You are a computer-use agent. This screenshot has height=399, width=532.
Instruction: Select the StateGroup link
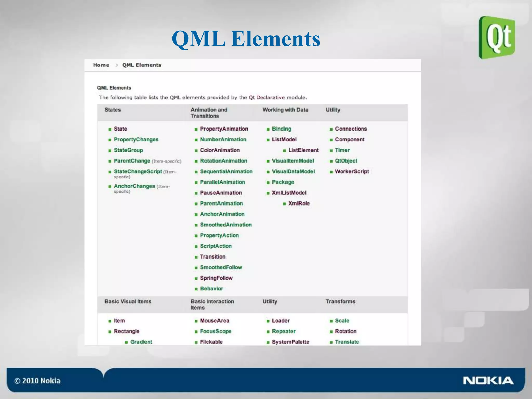point(128,150)
